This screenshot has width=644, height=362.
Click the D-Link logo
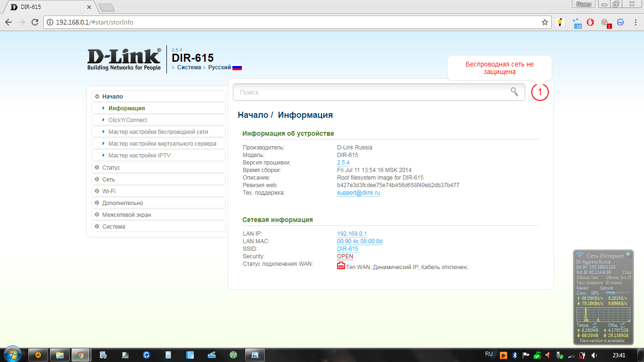124,59
